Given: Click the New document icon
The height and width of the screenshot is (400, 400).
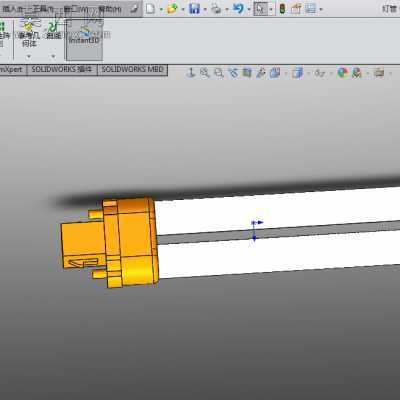Looking at the screenshot, I should tap(150, 8).
